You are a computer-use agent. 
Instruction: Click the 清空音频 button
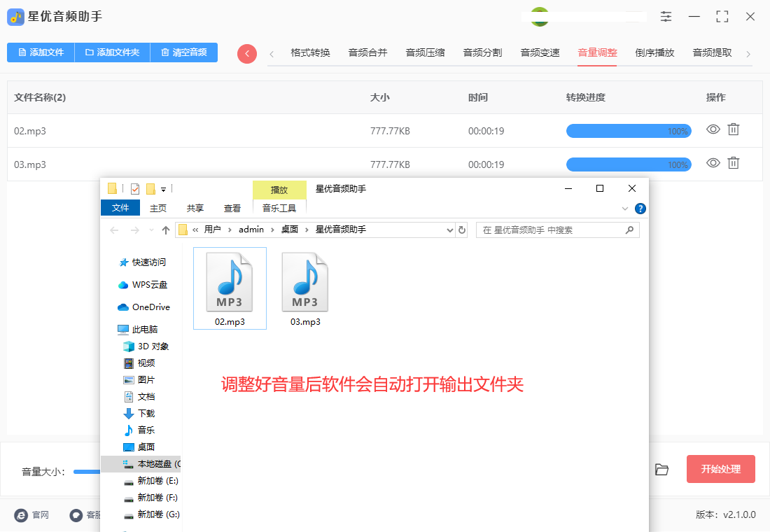click(183, 52)
